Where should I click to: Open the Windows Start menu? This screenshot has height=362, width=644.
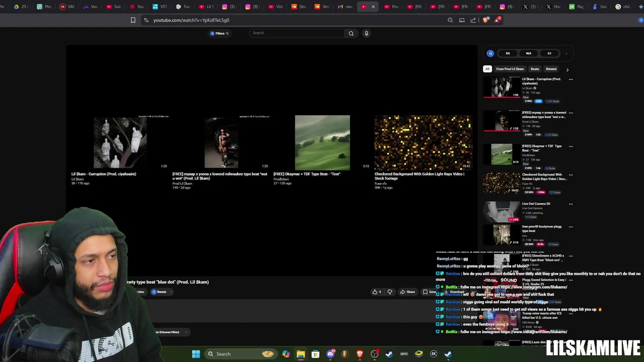point(196,354)
